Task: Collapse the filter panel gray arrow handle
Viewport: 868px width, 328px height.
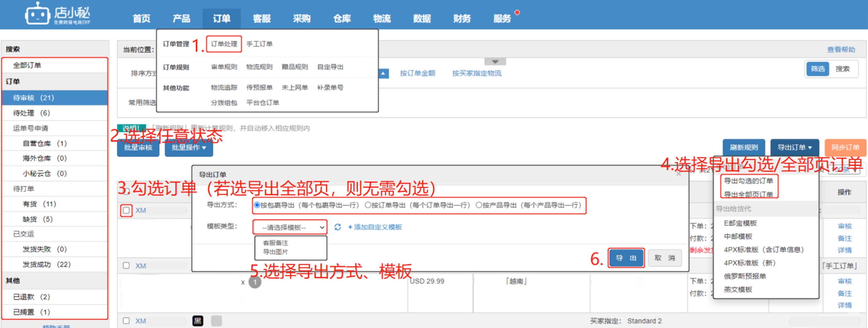Action: [495, 62]
